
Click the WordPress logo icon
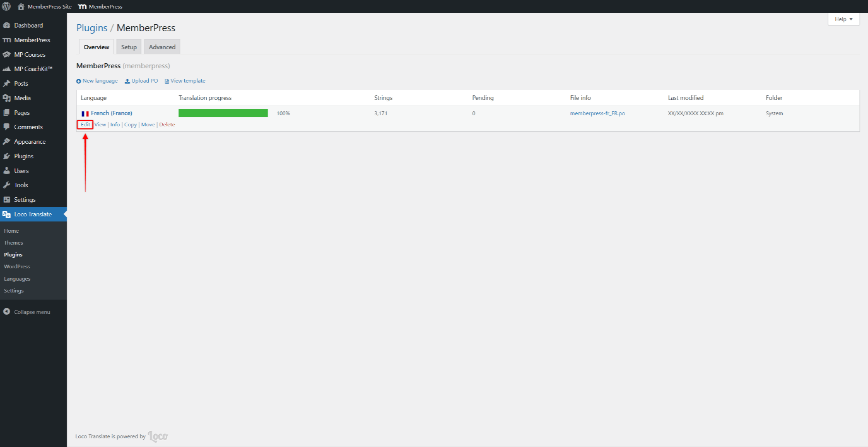[6, 6]
